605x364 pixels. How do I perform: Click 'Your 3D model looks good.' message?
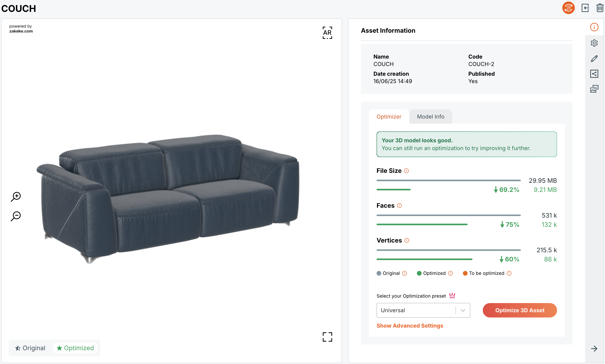(417, 140)
